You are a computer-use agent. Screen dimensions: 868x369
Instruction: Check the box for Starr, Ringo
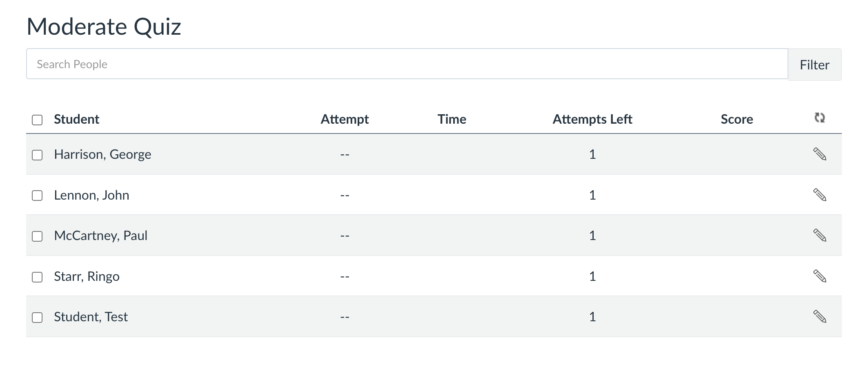point(37,277)
